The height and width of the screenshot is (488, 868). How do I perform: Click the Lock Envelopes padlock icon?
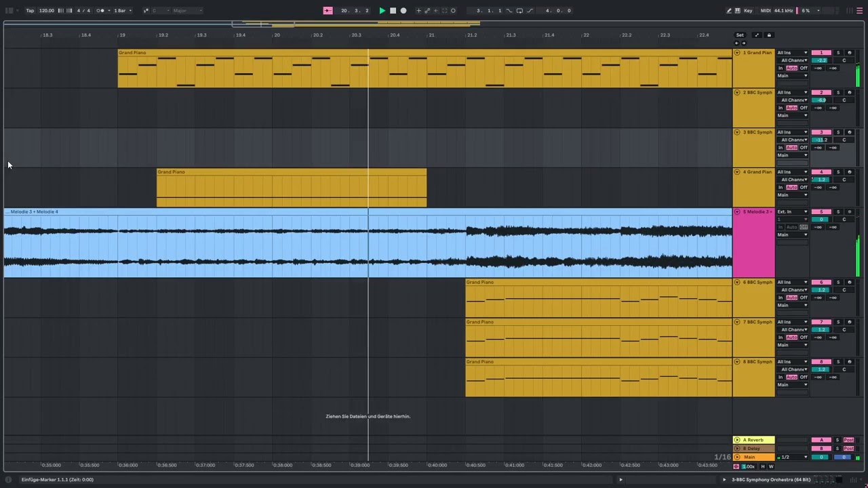[769, 35]
